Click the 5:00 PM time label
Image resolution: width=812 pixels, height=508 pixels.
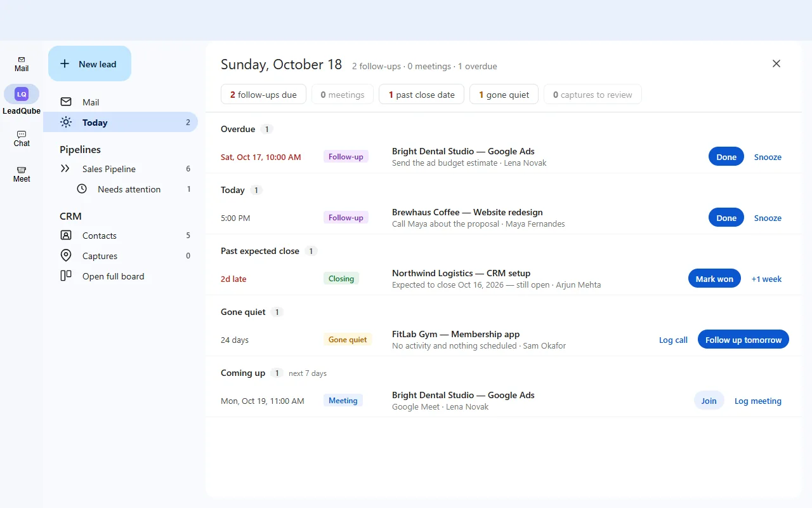coord(235,218)
